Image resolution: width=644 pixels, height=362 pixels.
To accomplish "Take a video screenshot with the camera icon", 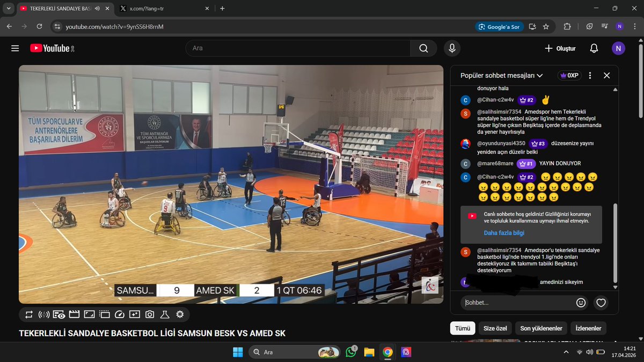I will pyautogui.click(x=150, y=314).
